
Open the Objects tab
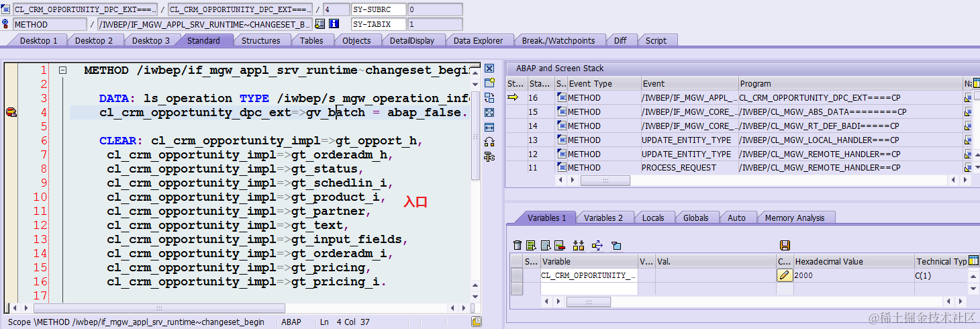(356, 40)
